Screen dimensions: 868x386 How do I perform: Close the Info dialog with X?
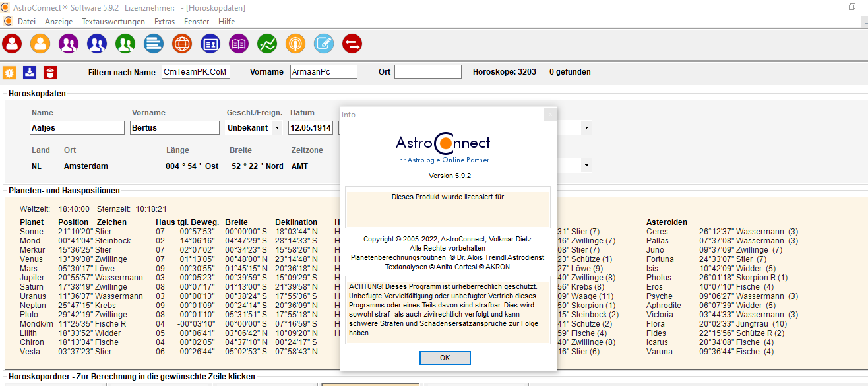(x=550, y=114)
